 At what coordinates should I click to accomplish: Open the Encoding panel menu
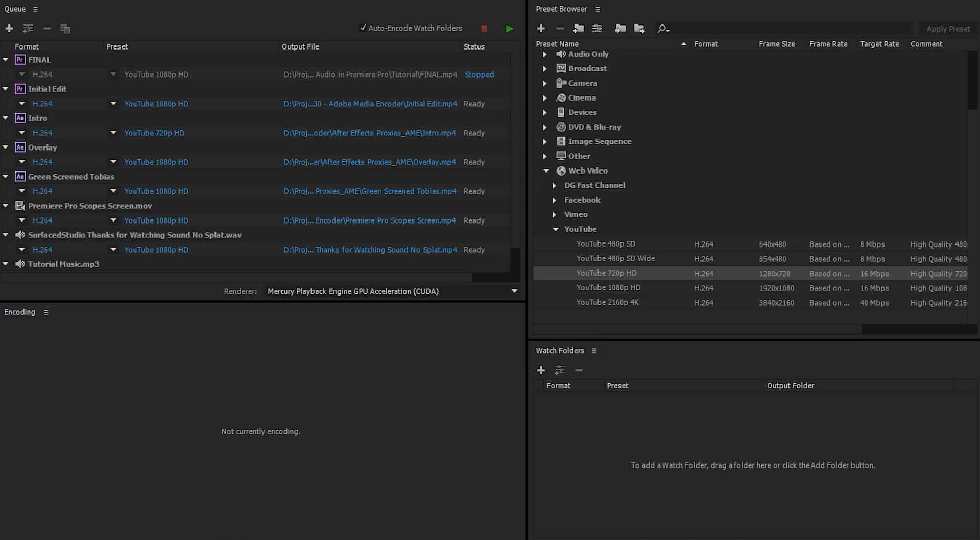[x=46, y=312]
